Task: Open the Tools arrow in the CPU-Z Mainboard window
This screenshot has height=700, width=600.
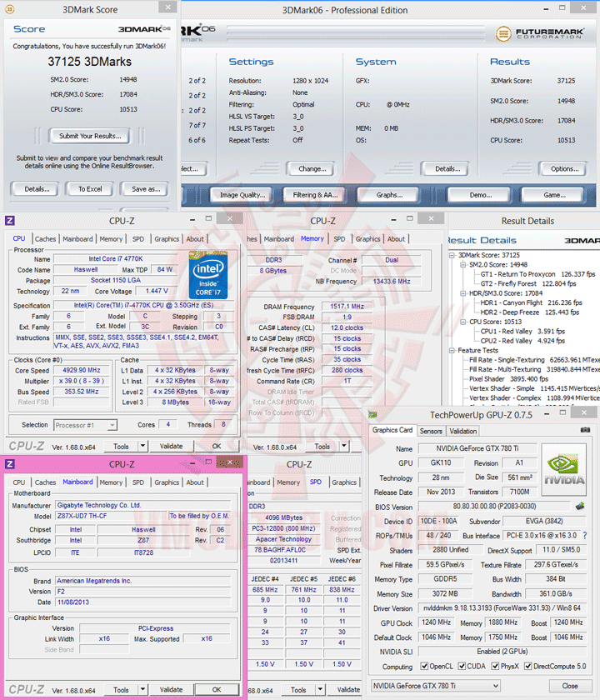Action: click(142, 690)
